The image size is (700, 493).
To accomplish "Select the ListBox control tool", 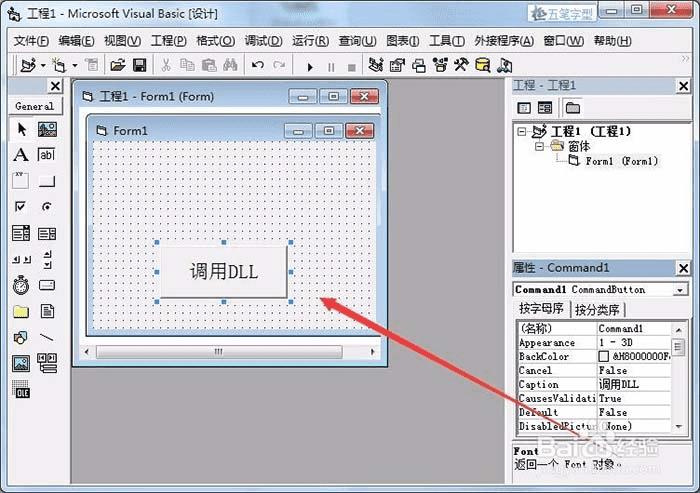I will (47, 233).
